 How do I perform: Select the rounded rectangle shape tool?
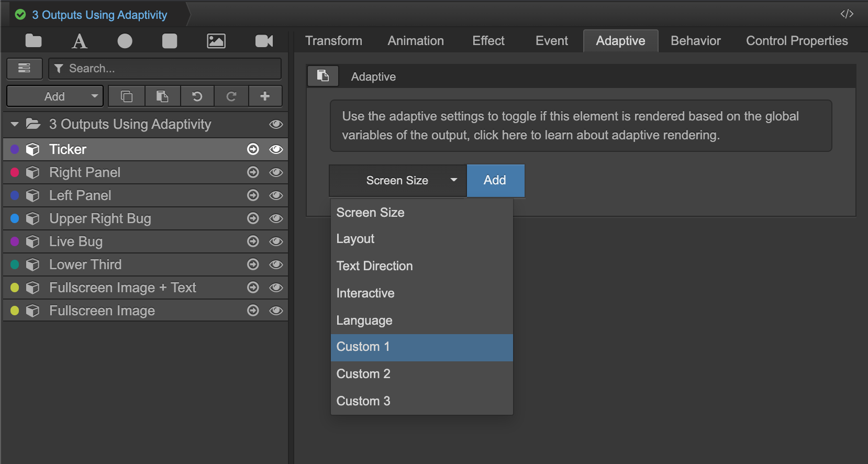(x=170, y=41)
